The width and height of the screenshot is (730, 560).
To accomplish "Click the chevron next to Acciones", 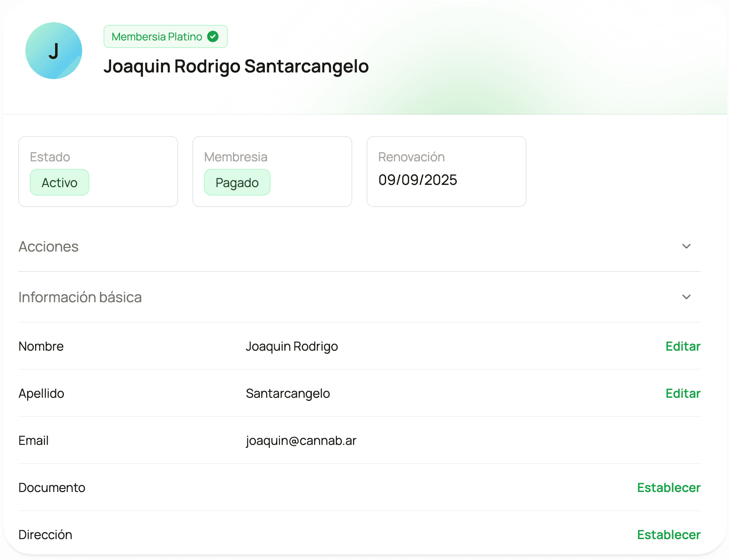I will 686,246.
